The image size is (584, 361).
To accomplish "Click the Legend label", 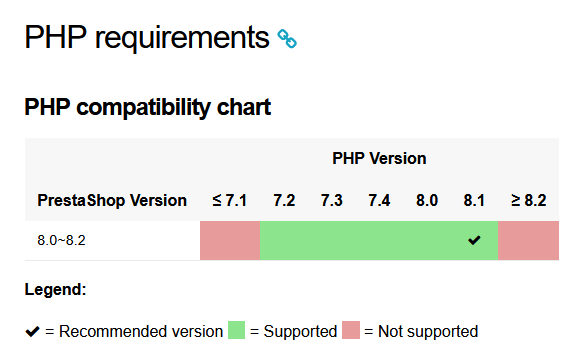I will [55, 289].
